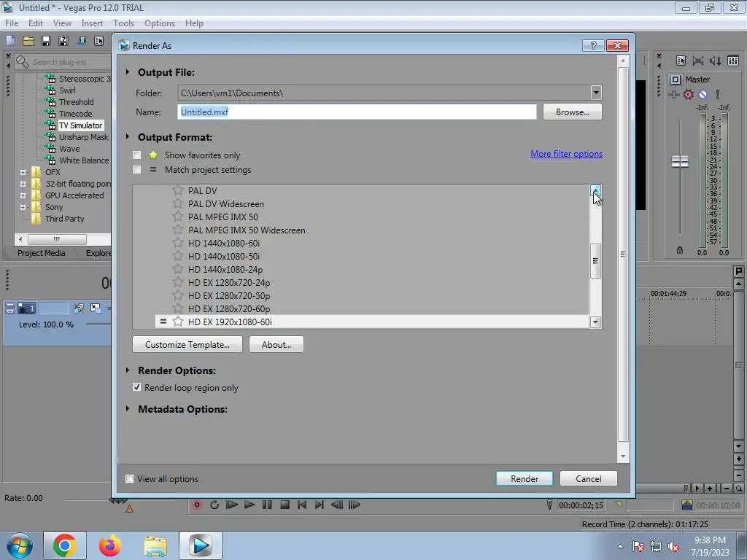Check Match project settings
This screenshot has height=560, width=747.
click(x=136, y=169)
